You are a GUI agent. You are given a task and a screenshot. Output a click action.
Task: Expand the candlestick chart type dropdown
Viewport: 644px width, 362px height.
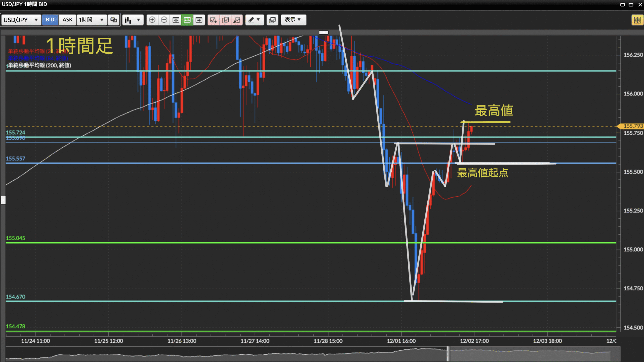pos(133,20)
